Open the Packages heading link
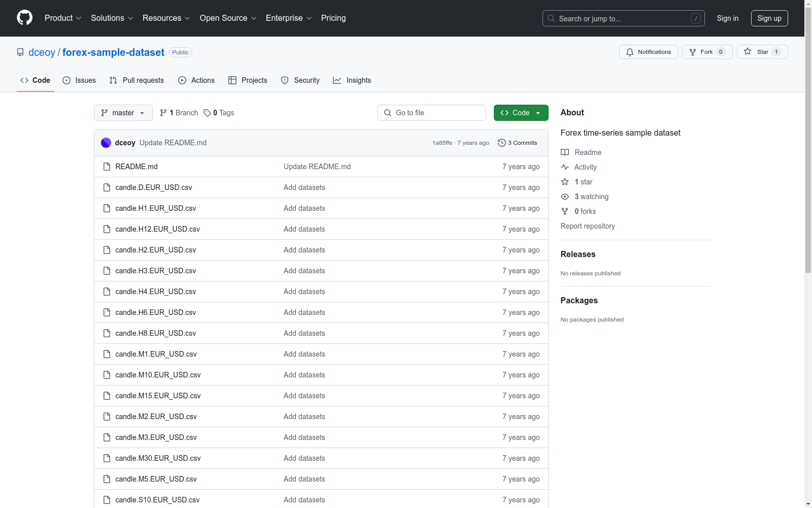 [x=579, y=300]
